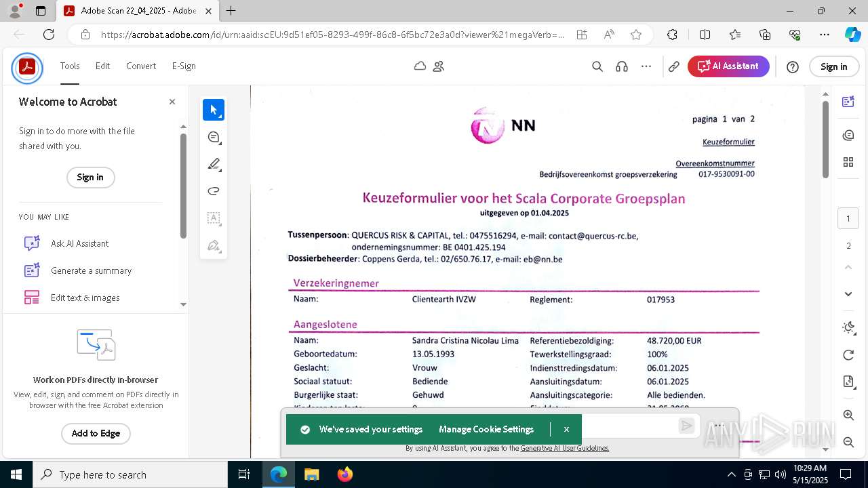
Task: Launch the AI Assistant button
Action: 728,66
